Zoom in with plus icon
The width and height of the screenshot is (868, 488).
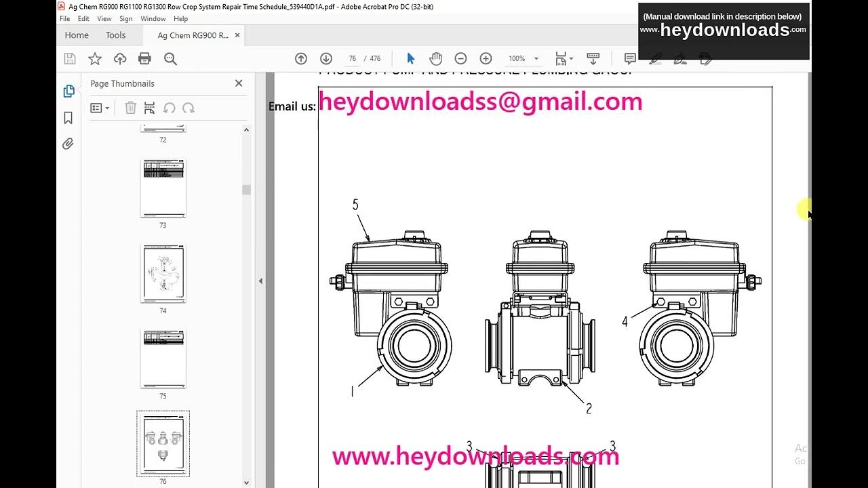[x=486, y=59]
